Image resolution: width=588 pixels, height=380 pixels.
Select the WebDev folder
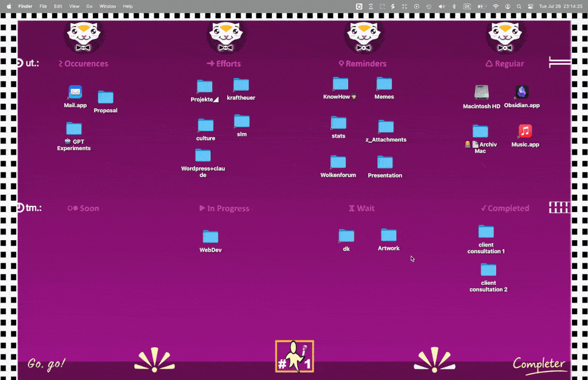pyautogui.click(x=211, y=237)
